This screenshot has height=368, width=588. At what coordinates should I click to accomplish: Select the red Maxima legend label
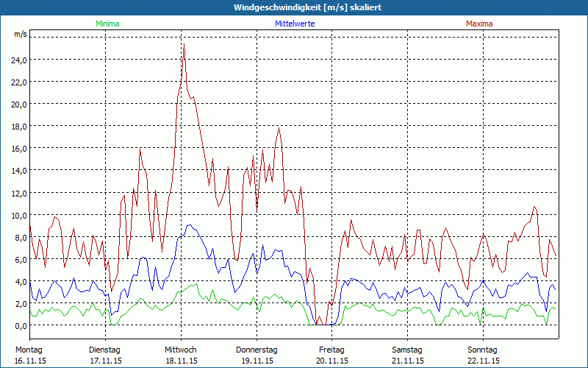pyautogui.click(x=479, y=24)
